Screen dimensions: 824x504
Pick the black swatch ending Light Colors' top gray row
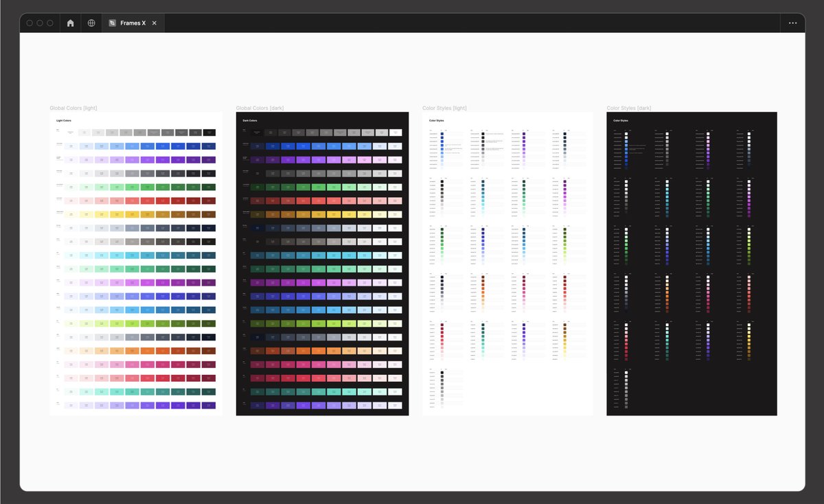tap(209, 132)
